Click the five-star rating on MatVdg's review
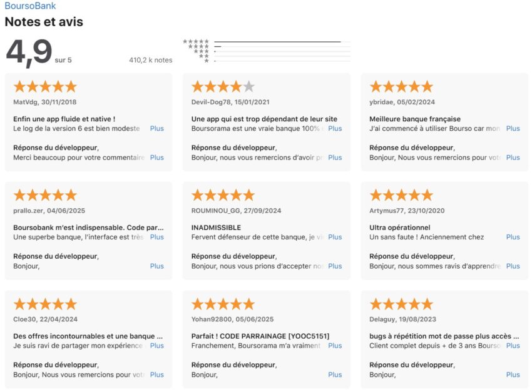 pos(45,87)
